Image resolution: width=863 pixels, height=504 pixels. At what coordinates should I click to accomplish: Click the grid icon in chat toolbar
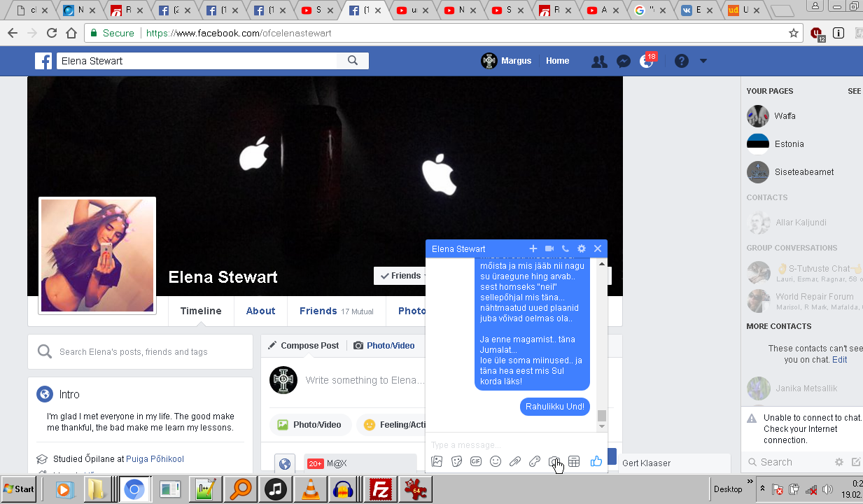(x=574, y=461)
